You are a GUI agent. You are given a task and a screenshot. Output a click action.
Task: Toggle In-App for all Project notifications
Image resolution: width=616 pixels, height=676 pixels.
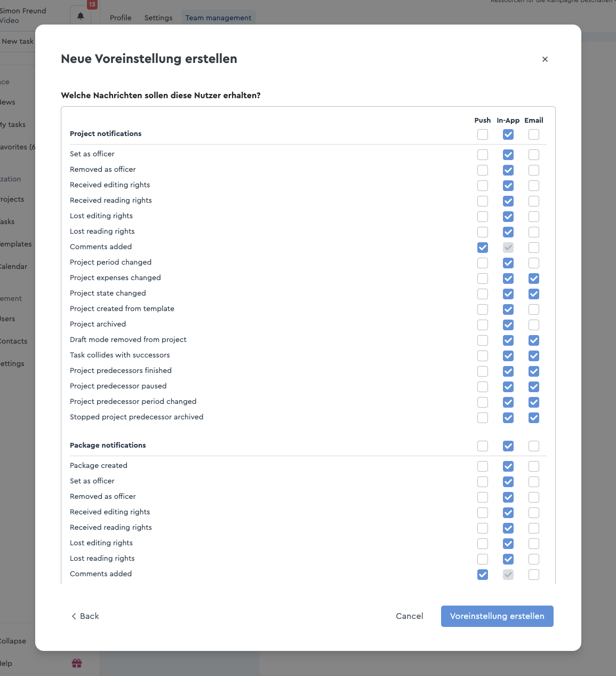[x=508, y=134]
